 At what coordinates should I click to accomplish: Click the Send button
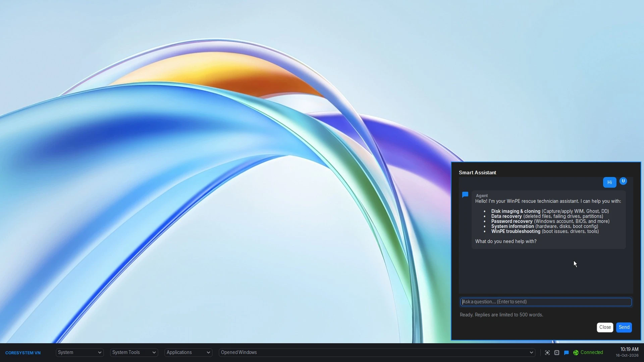624,327
